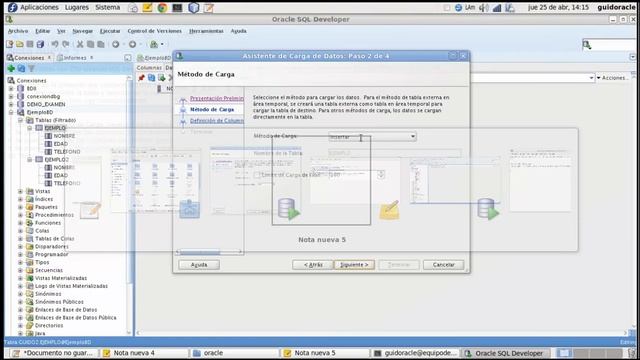This screenshot has height=360, width=640.
Task: Collapse the EJEMPLO2 table node
Action: 29,160
